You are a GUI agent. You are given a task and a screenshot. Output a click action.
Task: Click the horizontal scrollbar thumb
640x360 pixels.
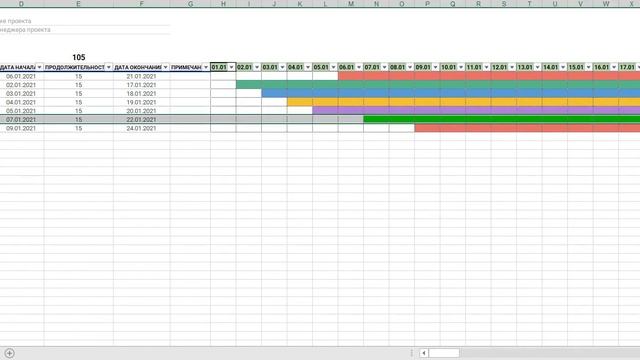(444, 353)
